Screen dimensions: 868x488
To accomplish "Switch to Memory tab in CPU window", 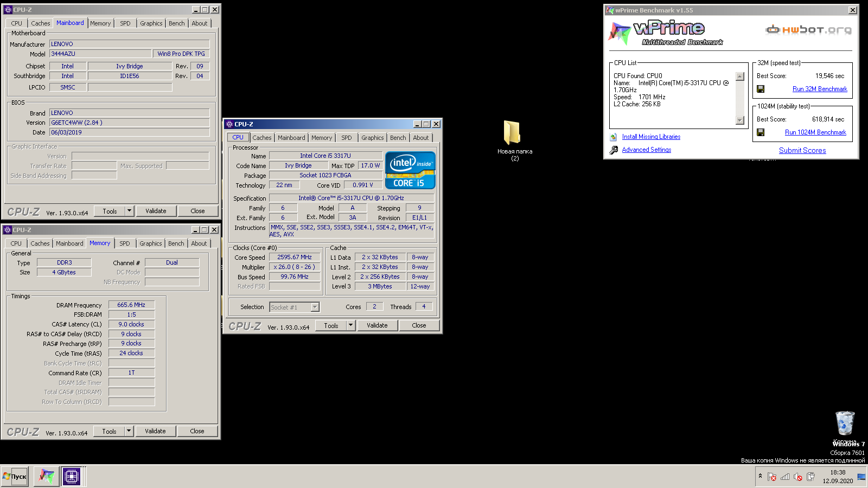I will [322, 138].
